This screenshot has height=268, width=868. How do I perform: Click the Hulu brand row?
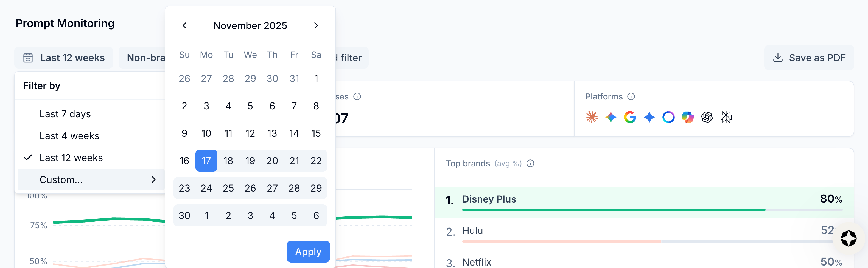(644, 234)
